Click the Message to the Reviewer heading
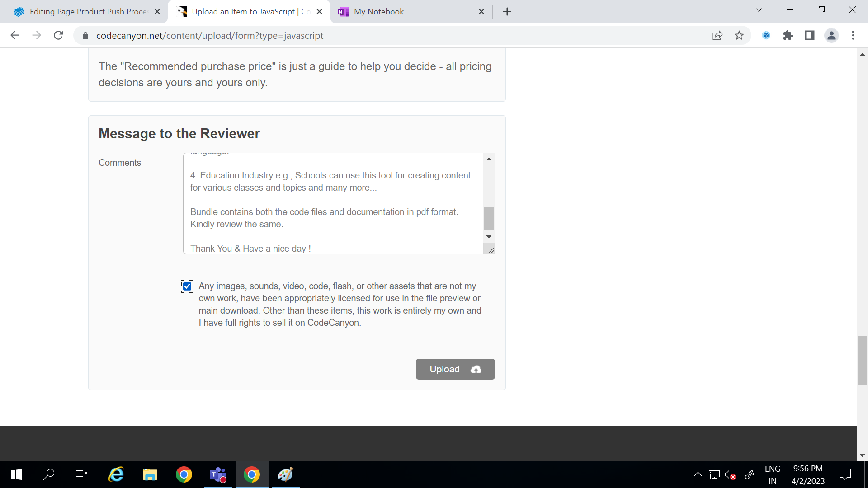Viewport: 868px width, 488px height. tap(179, 134)
